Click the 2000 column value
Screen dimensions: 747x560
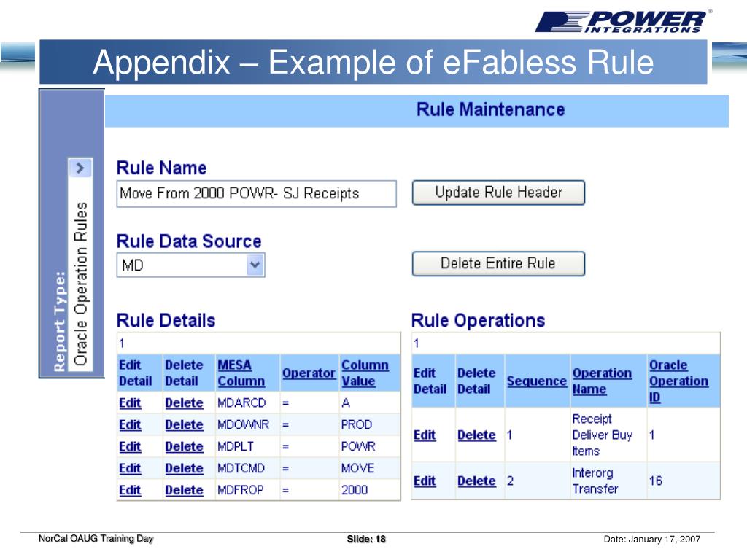coord(355,490)
